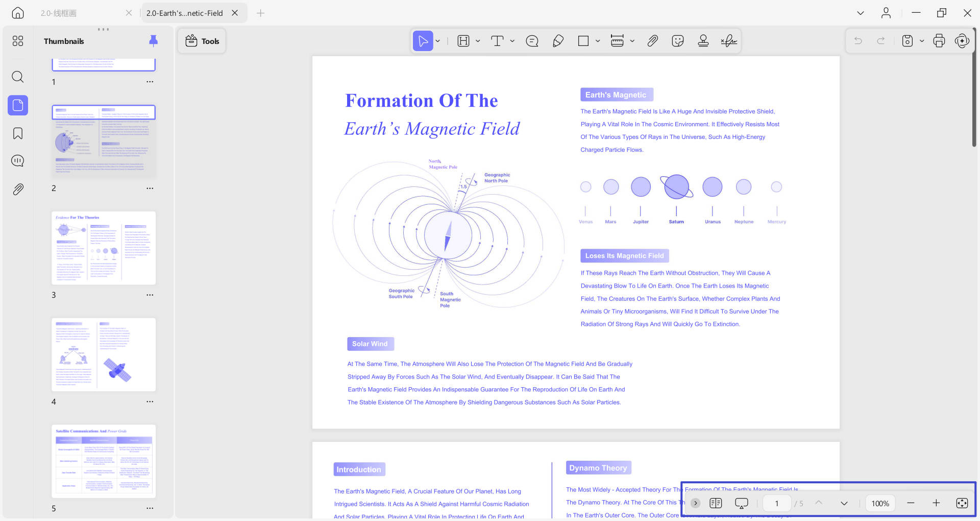This screenshot has width=980, height=521.
Task: Open the Search panel in sidebar
Action: point(18,77)
